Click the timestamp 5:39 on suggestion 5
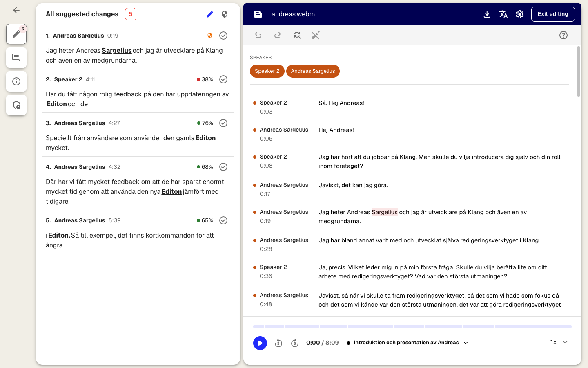 click(114, 220)
